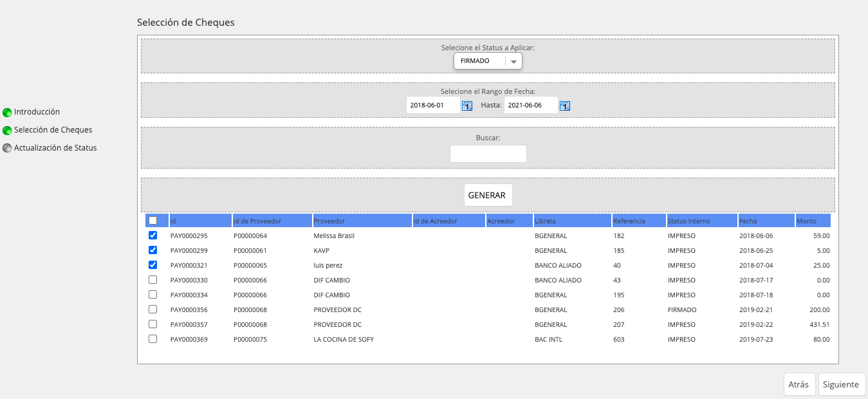
Task: Sort by the id de Proveedor column header
Action: (272, 221)
